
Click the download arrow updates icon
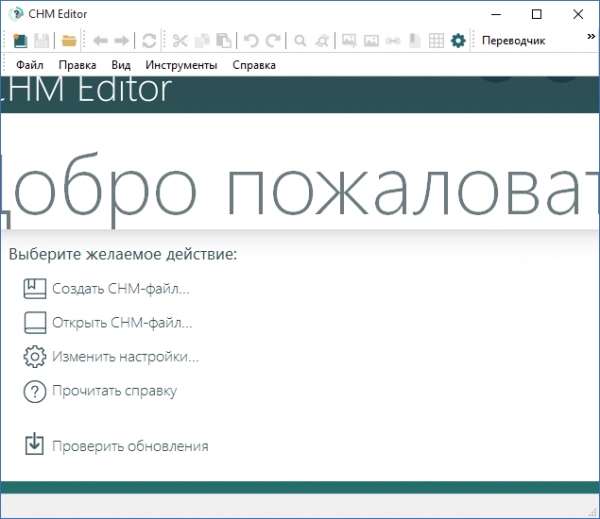[x=34, y=444]
